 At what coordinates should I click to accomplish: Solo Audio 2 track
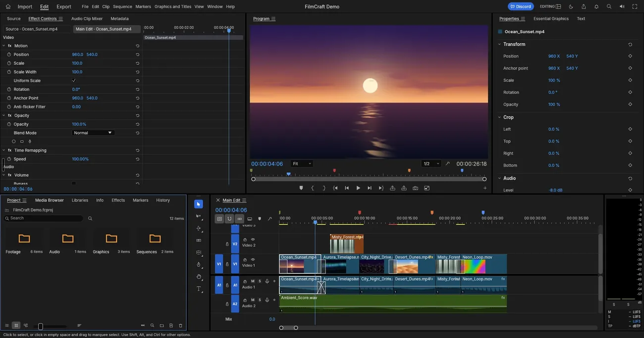coord(260,300)
